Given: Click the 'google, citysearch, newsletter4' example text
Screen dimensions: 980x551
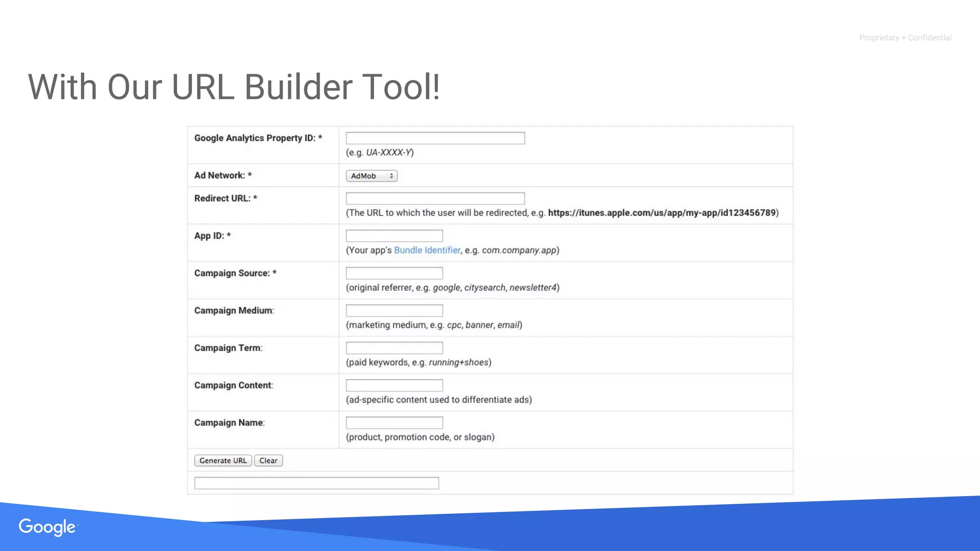Looking at the screenshot, I should pyautogui.click(x=495, y=287).
